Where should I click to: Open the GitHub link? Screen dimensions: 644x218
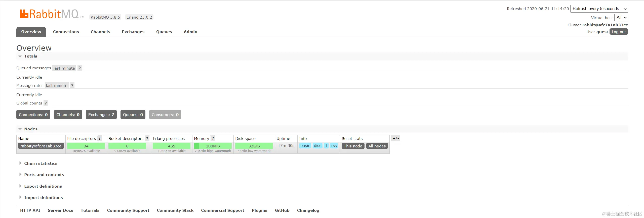282,210
